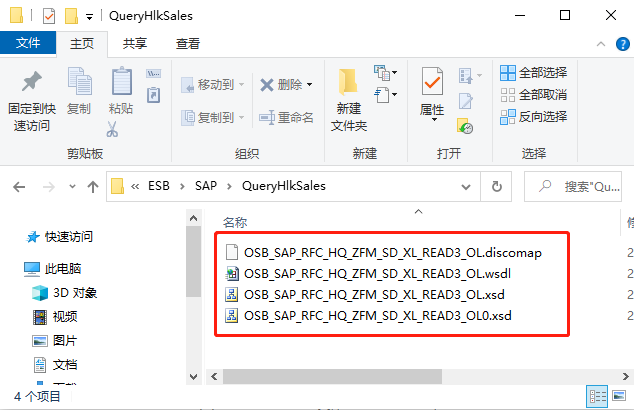Click the Copy path icon
The width and height of the screenshot is (634, 410).
(154, 74)
